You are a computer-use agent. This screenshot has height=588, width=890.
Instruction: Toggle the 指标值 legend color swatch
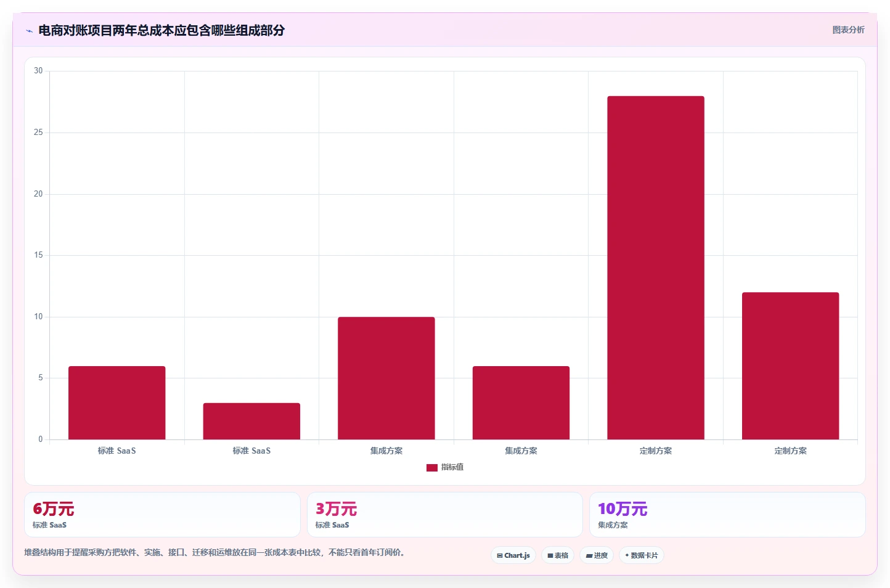[x=431, y=468]
